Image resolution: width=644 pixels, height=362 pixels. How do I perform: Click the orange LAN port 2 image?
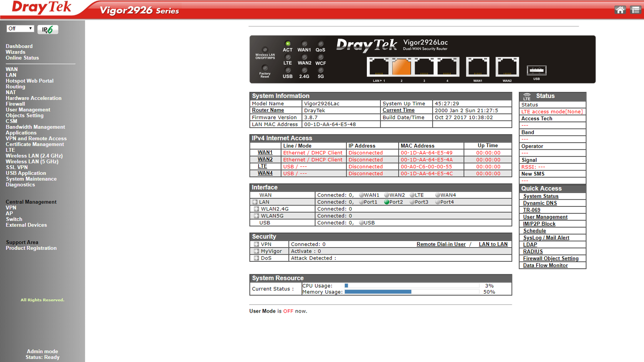point(401,67)
